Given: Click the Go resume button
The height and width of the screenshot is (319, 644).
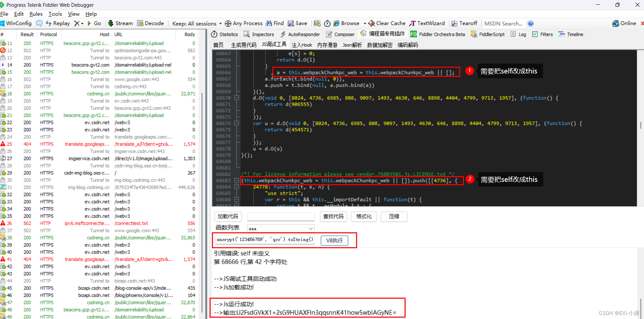Looking at the screenshot, I should coord(94,23).
